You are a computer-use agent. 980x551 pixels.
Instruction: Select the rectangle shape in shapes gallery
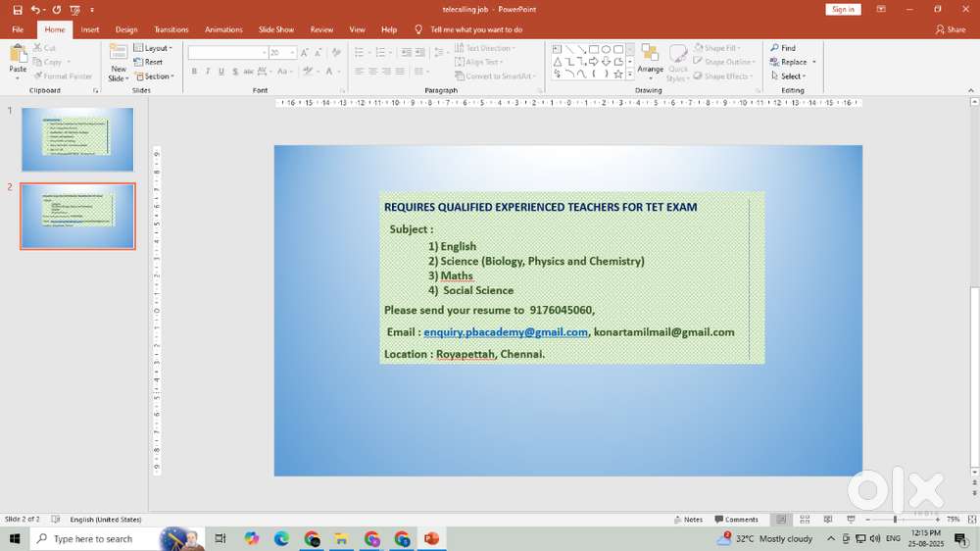pyautogui.click(x=594, y=49)
